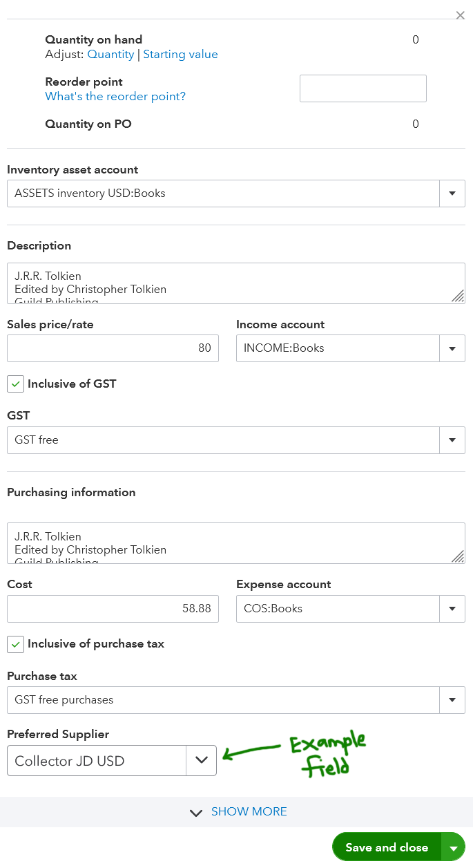Click the Starting value link
The height and width of the screenshot is (868, 473).
tap(180, 54)
